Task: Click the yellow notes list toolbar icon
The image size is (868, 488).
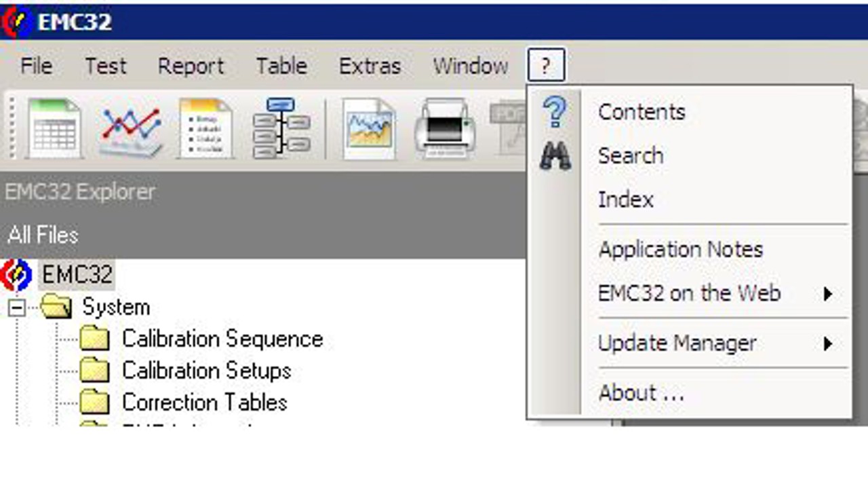Action: [205, 128]
